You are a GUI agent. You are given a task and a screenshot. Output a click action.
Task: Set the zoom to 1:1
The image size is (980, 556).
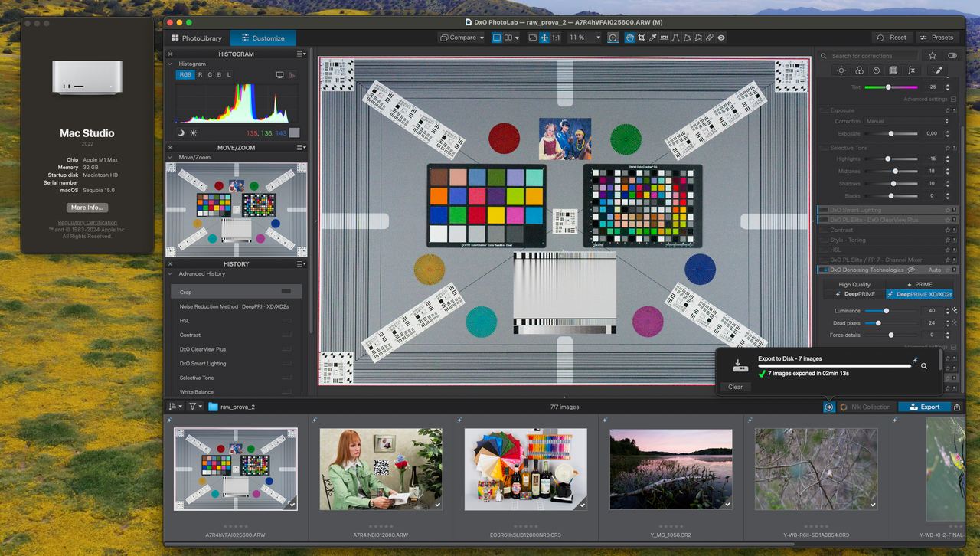point(556,38)
